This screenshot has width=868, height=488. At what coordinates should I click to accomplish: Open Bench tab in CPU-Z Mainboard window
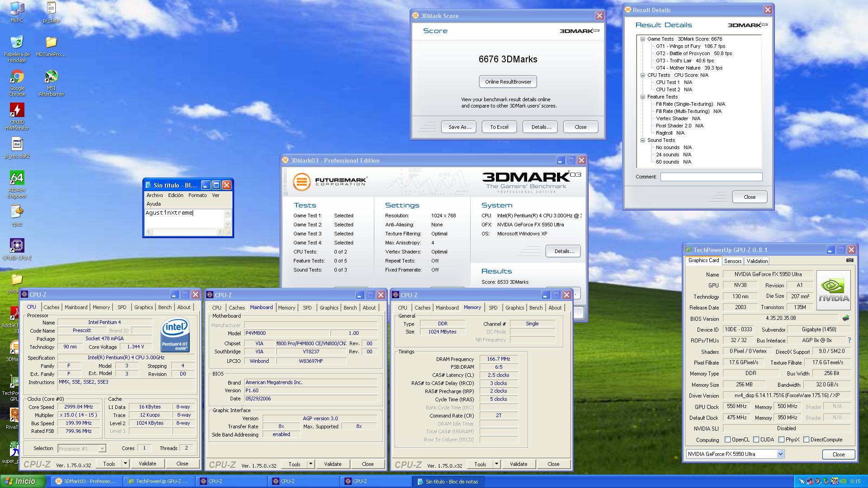(x=350, y=308)
